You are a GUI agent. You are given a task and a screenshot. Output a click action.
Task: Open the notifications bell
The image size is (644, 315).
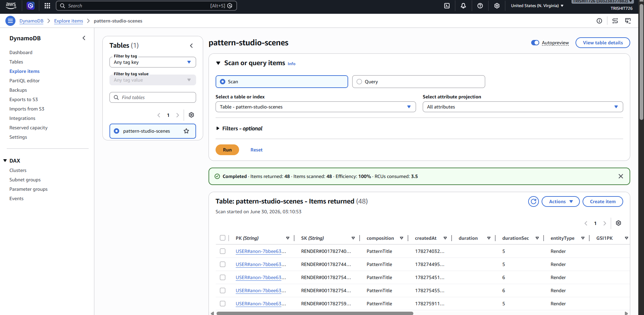463,6
